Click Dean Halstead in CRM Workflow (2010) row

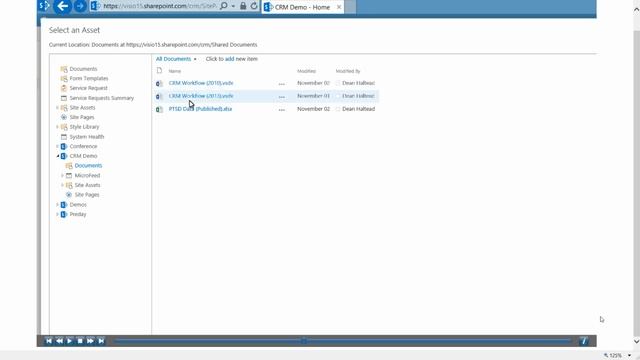358,83
